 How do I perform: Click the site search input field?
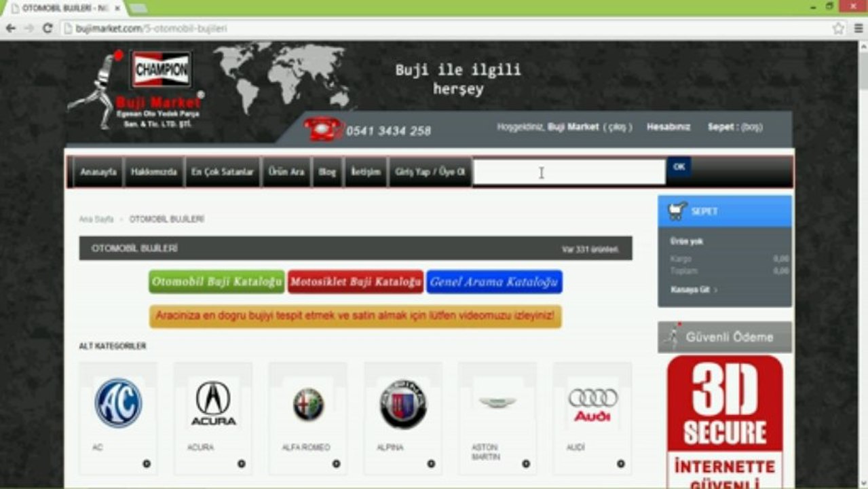click(x=569, y=173)
